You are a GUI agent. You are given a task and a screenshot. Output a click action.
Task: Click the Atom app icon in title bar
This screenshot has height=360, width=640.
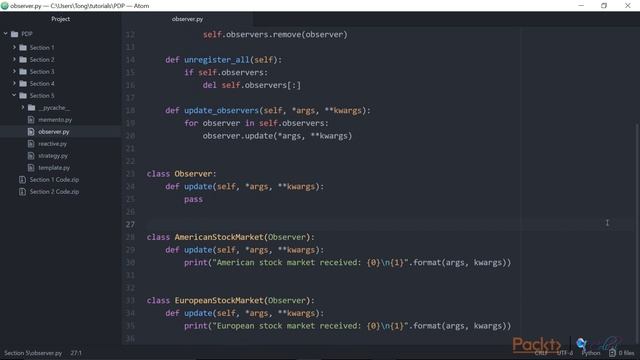[5, 6]
